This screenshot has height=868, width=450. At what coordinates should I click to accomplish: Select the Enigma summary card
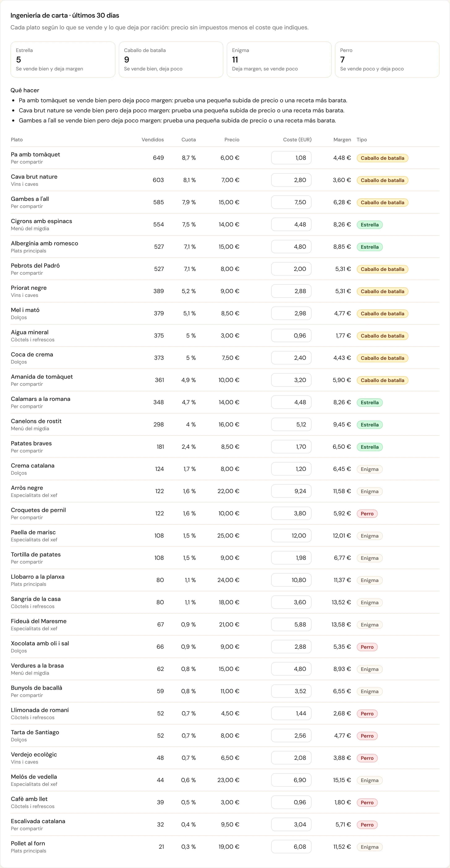click(x=279, y=60)
